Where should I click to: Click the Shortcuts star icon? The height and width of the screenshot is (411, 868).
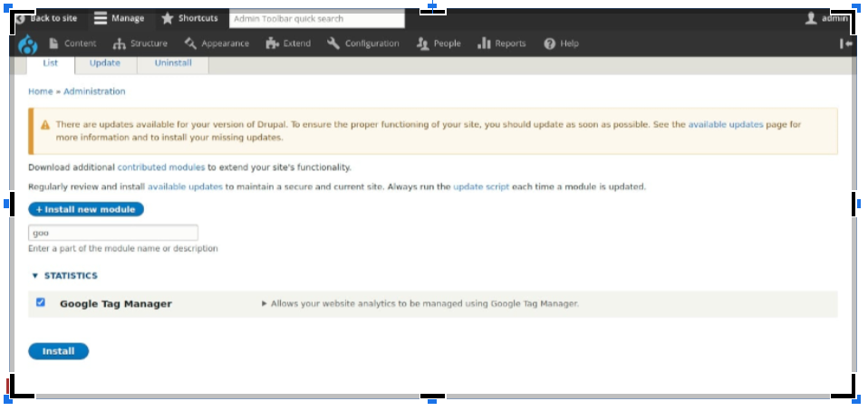point(168,18)
